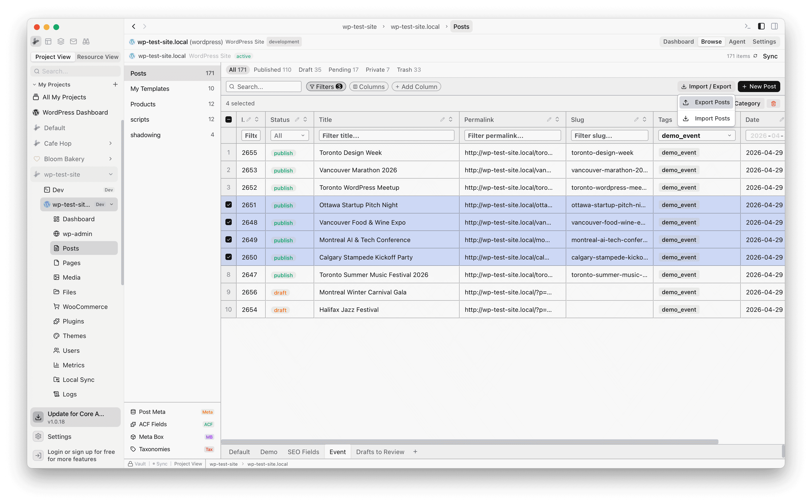This screenshot has height=504, width=812.
Task: Select row 10 Halifax Jazz Festival
Action: click(x=228, y=309)
